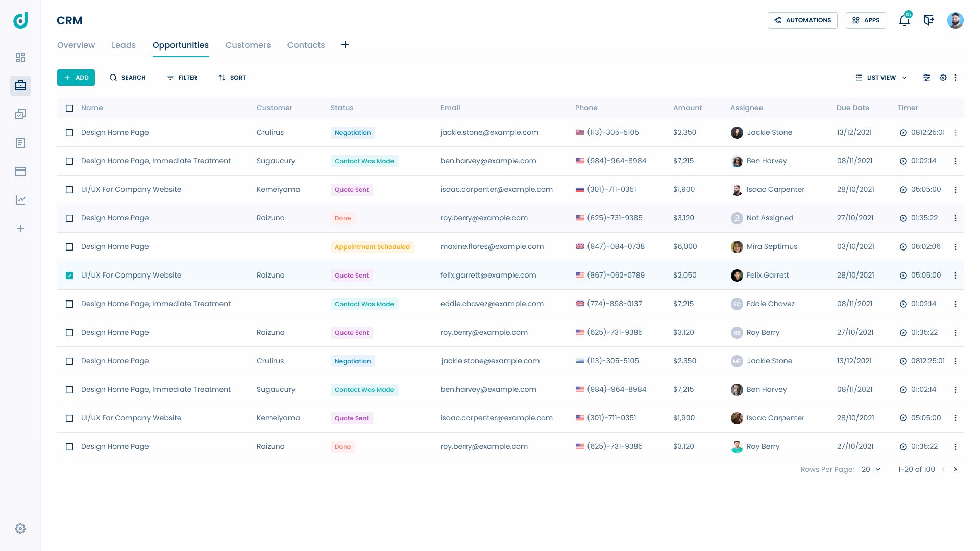Add a new tab with plus icon
The width and height of the screenshot is (980, 551).
tap(345, 45)
